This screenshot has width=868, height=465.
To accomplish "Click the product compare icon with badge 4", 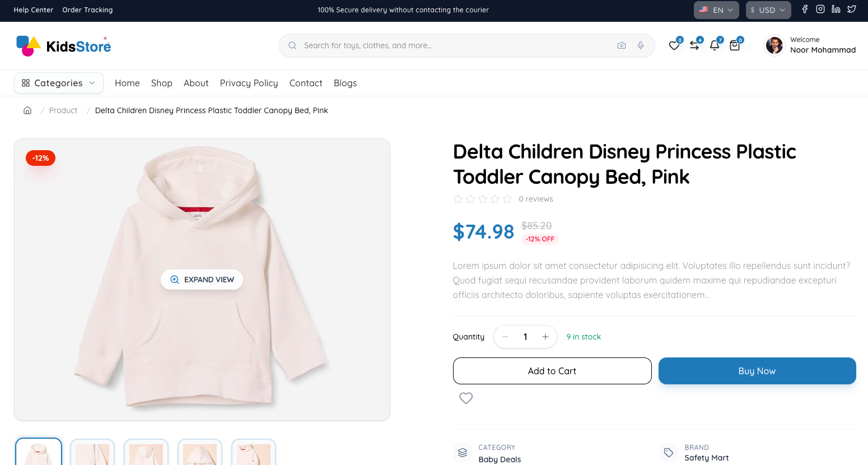I will (x=695, y=45).
